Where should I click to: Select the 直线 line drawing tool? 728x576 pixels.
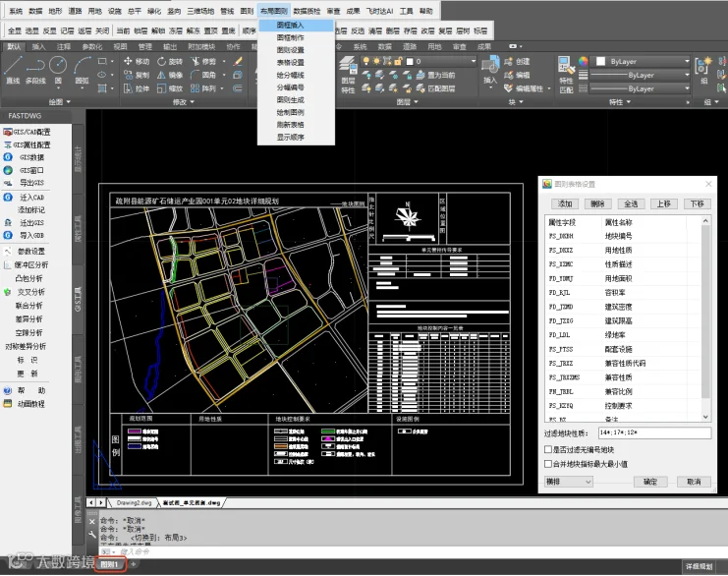coord(13,70)
